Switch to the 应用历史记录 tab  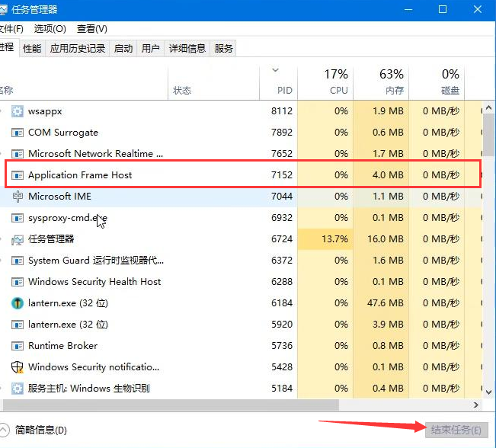78,49
